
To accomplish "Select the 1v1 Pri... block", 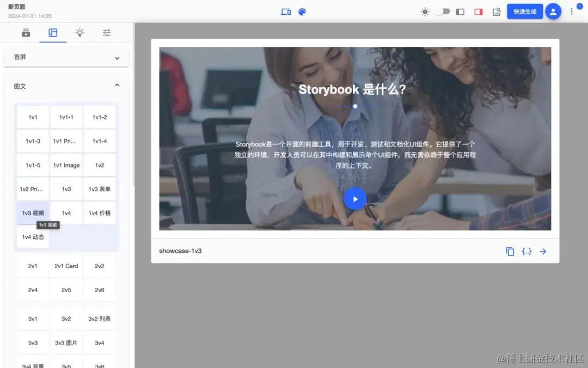I will pyautogui.click(x=66, y=141).
